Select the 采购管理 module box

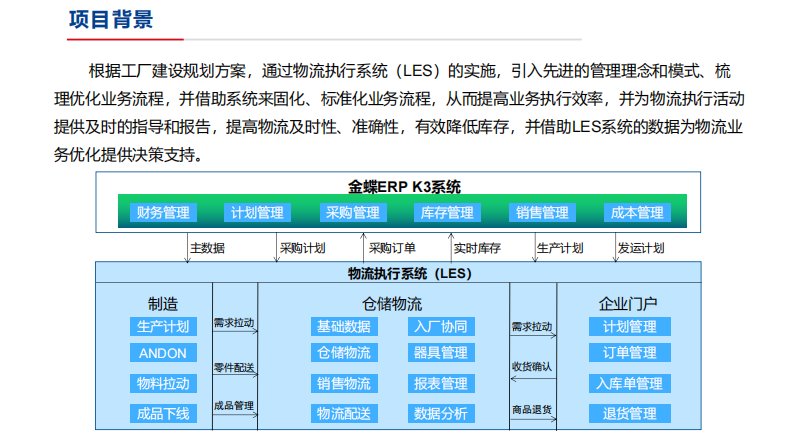pyautogui.click(x=352, y=213)
